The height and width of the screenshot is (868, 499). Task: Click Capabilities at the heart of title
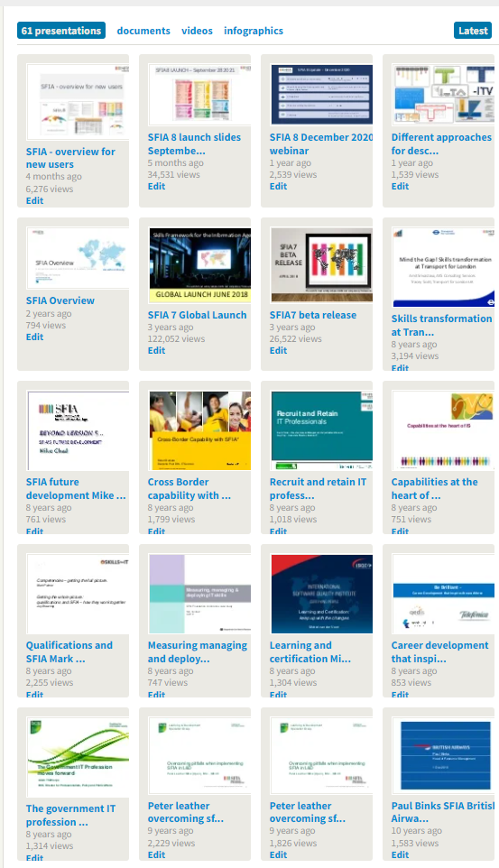coord(434,489)
